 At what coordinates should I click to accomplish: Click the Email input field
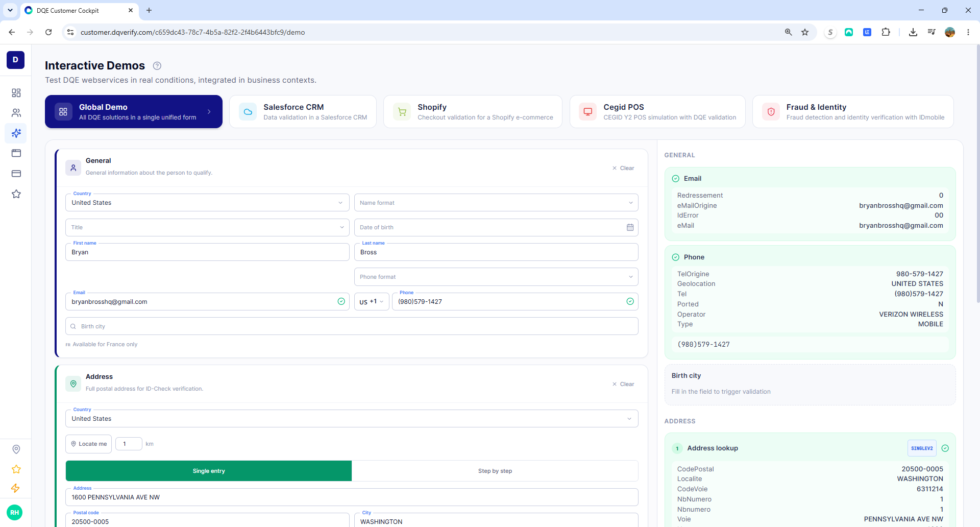(207, 302)
